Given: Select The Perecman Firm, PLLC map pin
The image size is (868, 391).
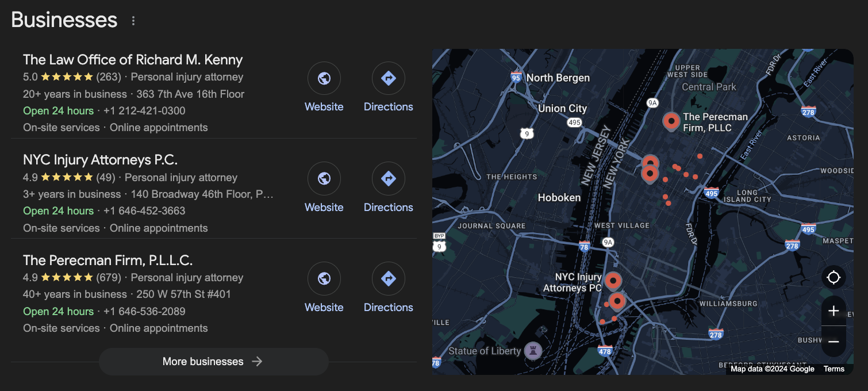Looking at the screenshot, I should [671, 121].
